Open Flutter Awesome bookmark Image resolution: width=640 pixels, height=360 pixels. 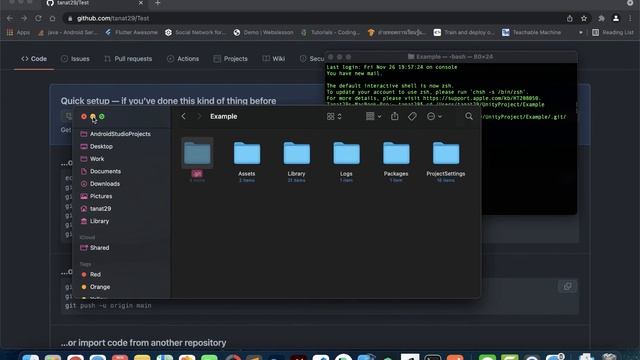[x=131, y=32]
